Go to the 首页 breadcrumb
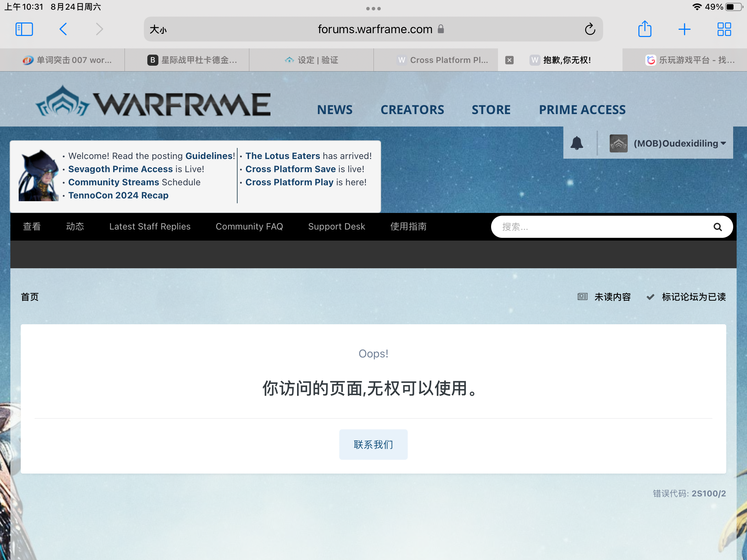The width and height of the screenshot is (747, 560). coord(30,297)
